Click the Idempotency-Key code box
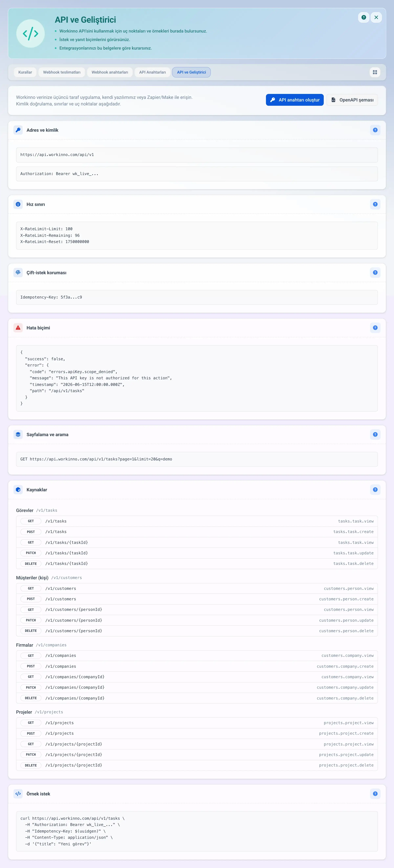394x868 pixels. pos(197,298)
